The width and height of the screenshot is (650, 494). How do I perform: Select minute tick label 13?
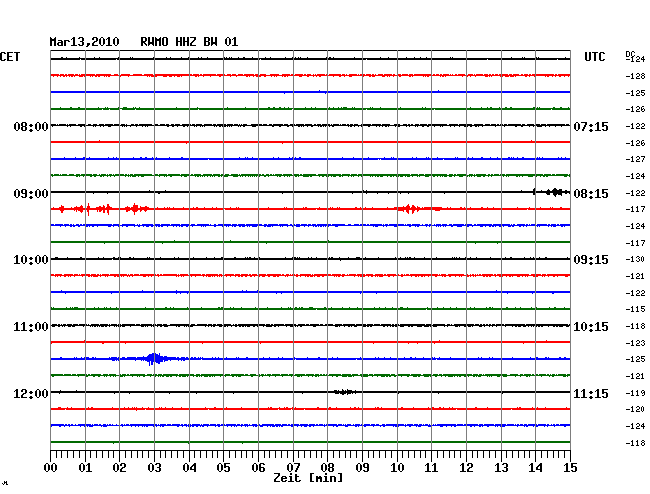[x=501, y=468]
